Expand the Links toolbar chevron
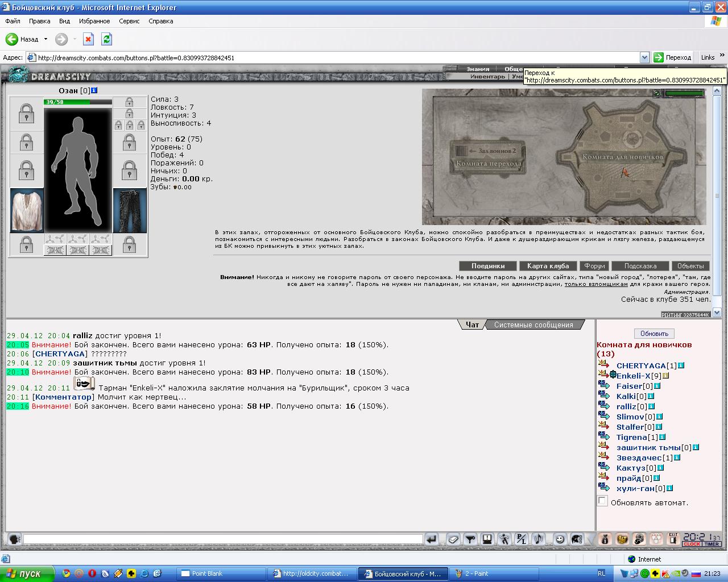The width and height of the screenshot is (728, 582). pos(722,57)
